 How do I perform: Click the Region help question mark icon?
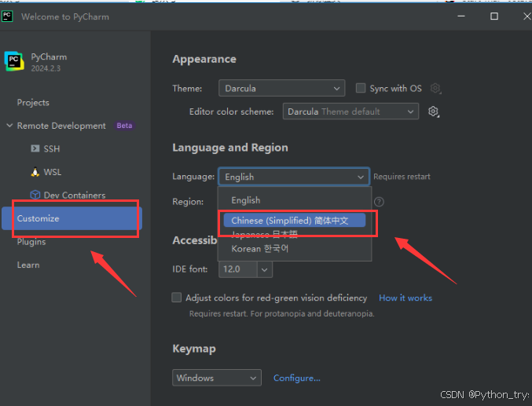379,202
